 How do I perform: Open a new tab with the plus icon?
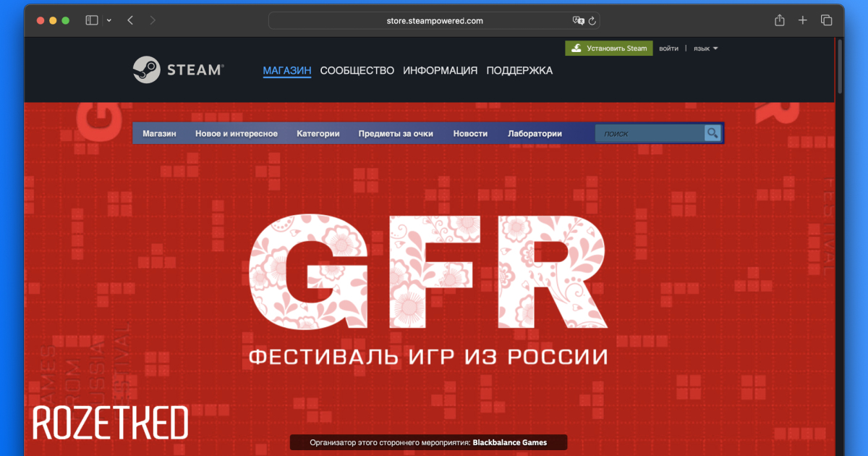(803, 20)
